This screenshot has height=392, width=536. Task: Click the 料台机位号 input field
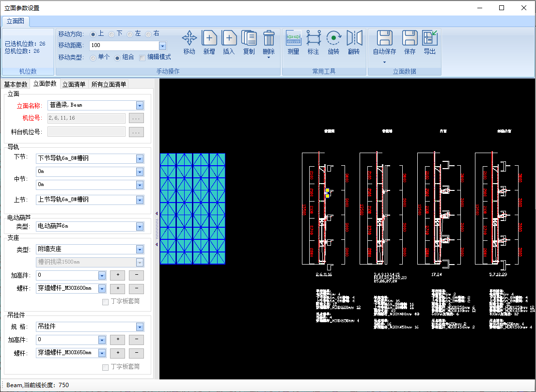[x=86, y=132]
